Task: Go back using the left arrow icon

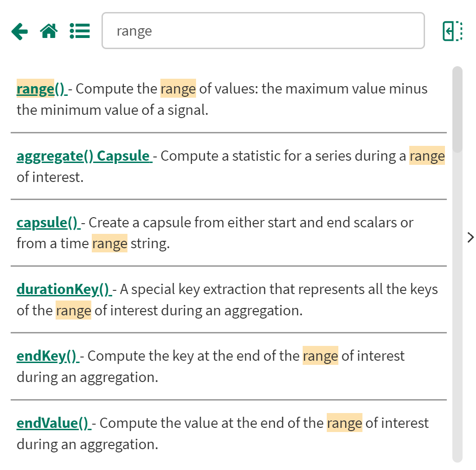Action: [19, 31]
